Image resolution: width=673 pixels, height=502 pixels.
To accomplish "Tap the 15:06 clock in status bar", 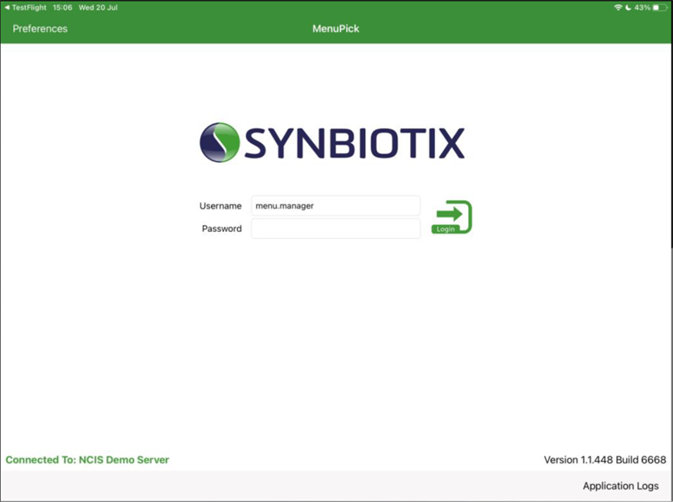I will click(x=62, y=7).
